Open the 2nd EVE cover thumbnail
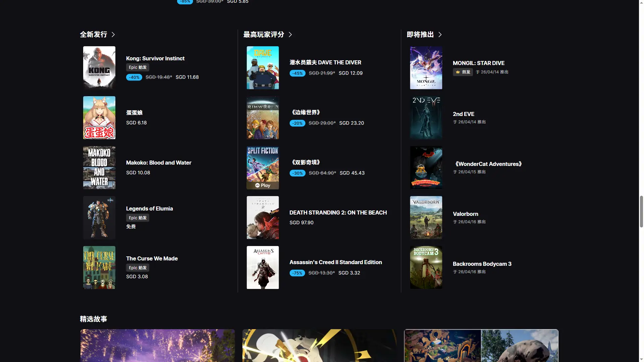Image resolution: width=644 pixels, height=362 pixels. 426,118
